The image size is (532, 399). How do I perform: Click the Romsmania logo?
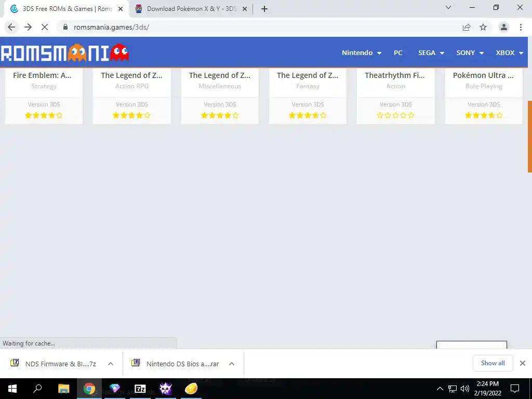pos(65,52)
